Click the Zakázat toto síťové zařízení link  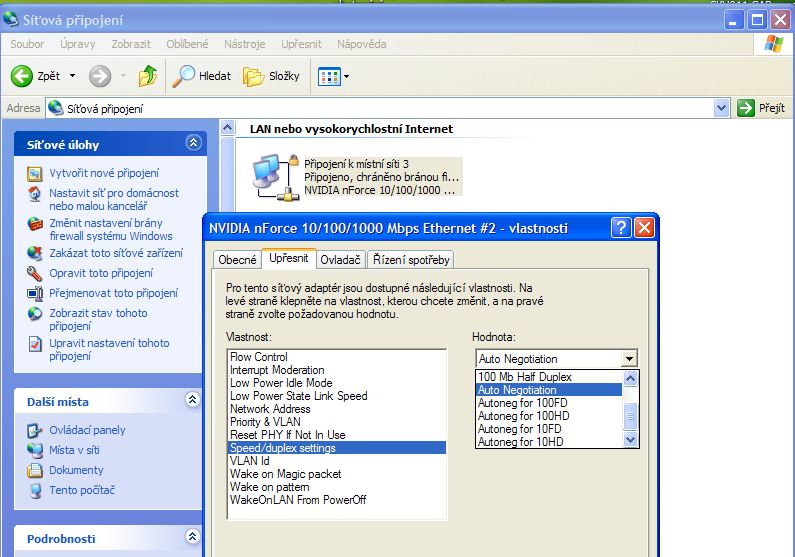pos(116,253)
